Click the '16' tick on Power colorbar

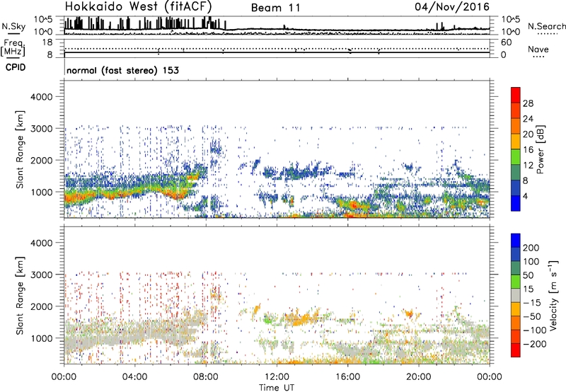pyautogui.click(x=528, y=150)
